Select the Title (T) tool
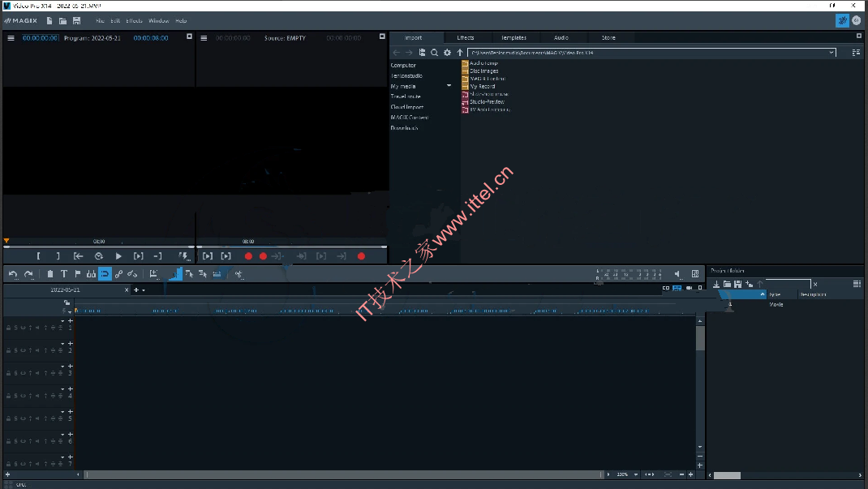 point(63,274)
